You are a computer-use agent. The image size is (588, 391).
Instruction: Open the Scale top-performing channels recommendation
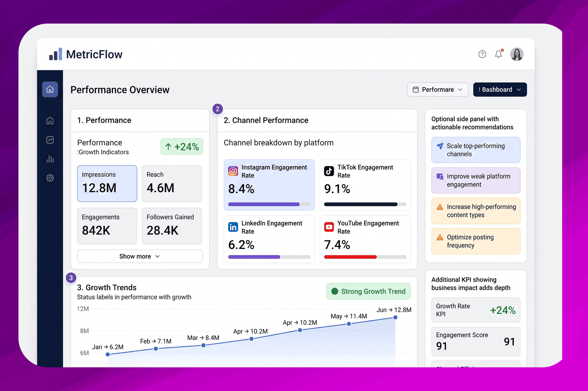coord(476,150)
